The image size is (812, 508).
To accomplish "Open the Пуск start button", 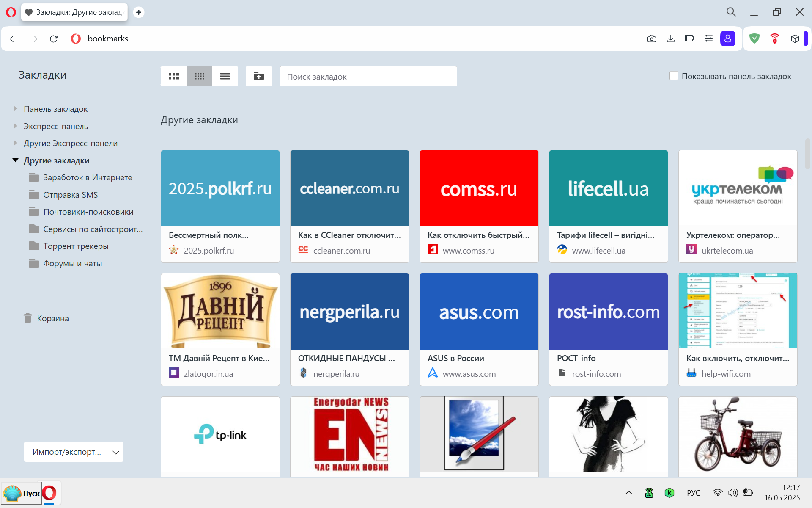I will [21, 493].
